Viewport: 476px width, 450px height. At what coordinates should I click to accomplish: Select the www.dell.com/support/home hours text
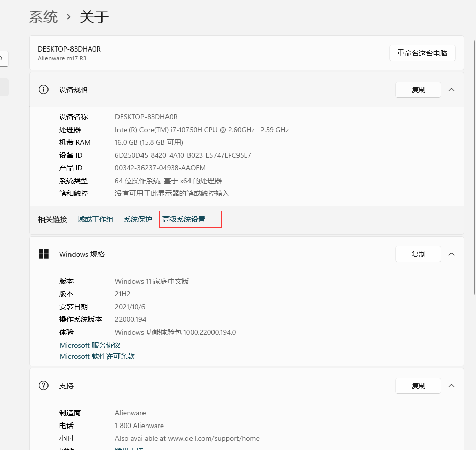pyautogui.click(x=187, y=438)
